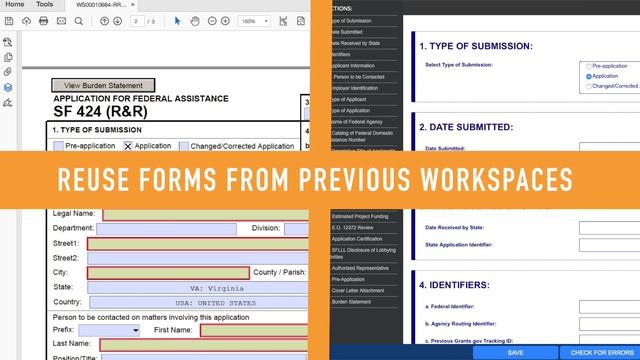Click the fit width icon
The height and width of the screenshot is (360, 640).
click(x=283, y=21)
